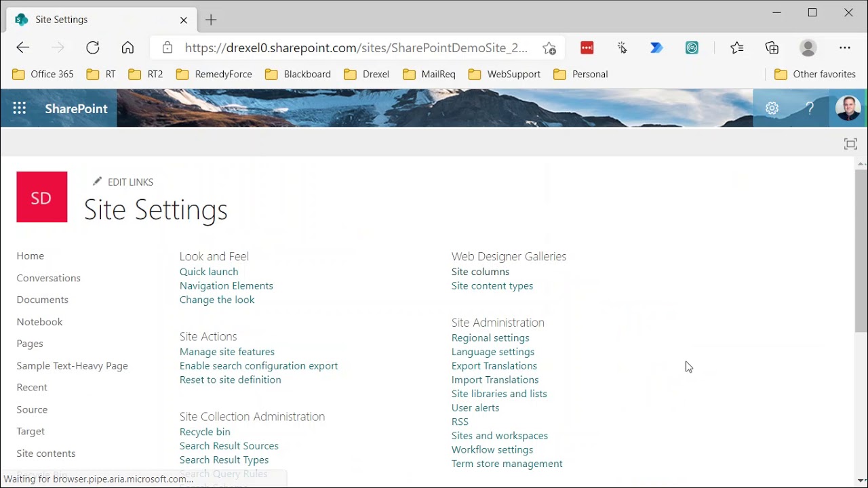Open Sample Text-Heavy Page nav link
Image resolution: width=868 pixels, height=488 pixels.
click(x=73, y=365)
